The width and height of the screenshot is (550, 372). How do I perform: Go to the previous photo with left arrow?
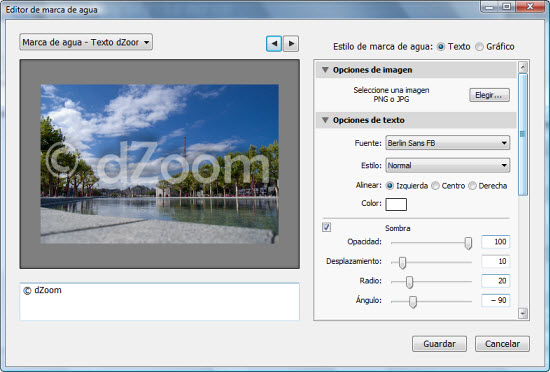pyautogui.click(x=274, y=44)
